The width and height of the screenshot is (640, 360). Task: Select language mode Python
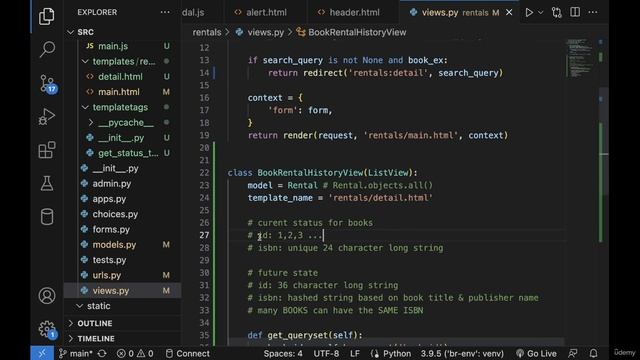391,353
